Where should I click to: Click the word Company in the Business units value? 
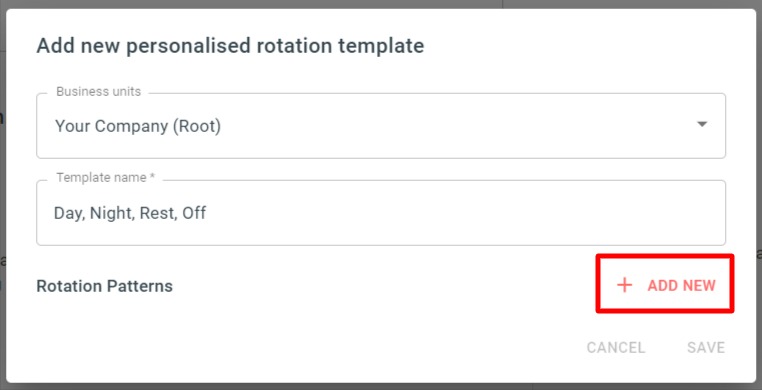click(x=131, y=126)
